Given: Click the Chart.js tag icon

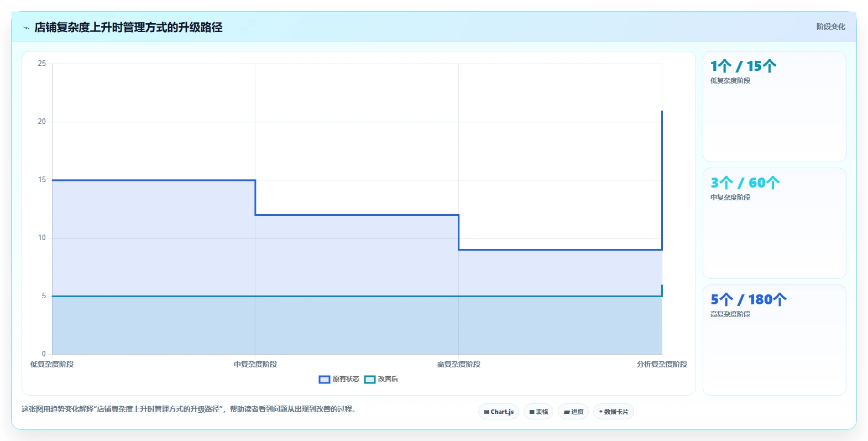Looking at the screenshot, I should (x=487, y=412).
